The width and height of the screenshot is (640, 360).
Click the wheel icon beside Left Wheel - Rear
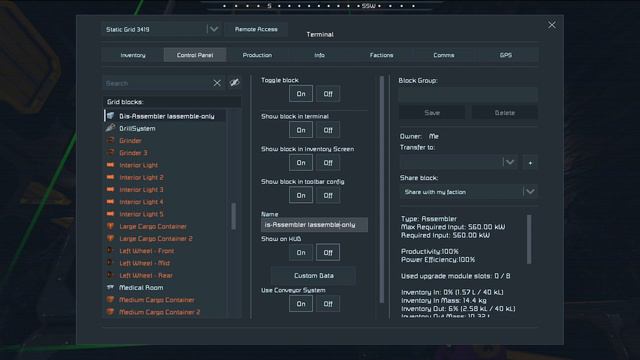point(110,275)
